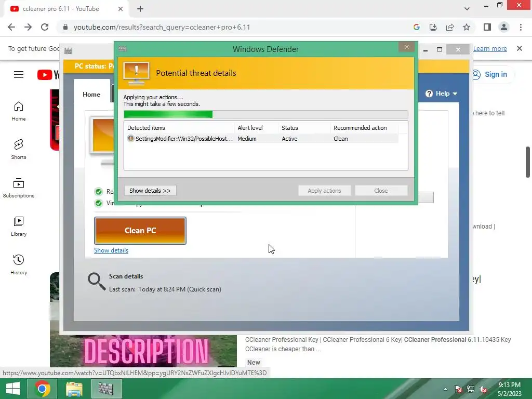This screenshot has height=399, width=532.
Task: Open a new Chrome tab with plus
Action: 140,9
